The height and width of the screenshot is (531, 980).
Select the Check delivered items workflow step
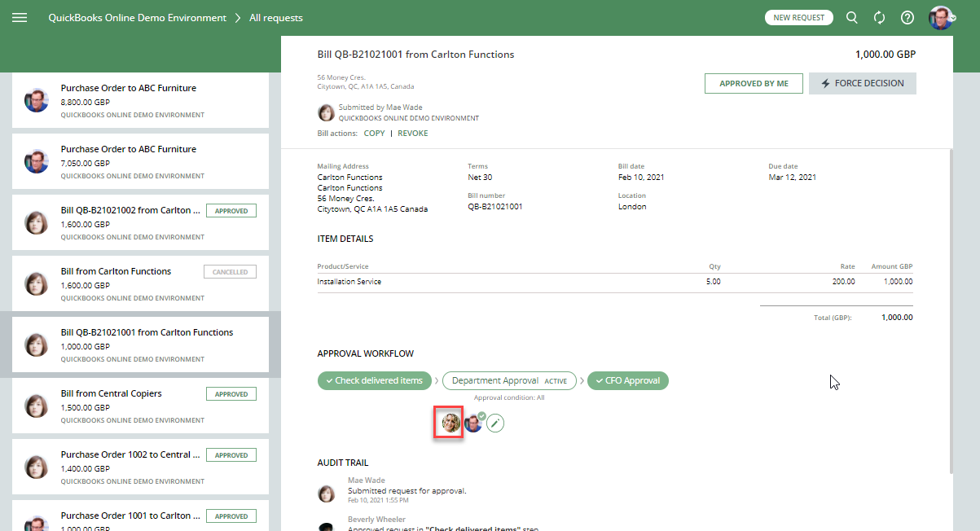point(375,380)
